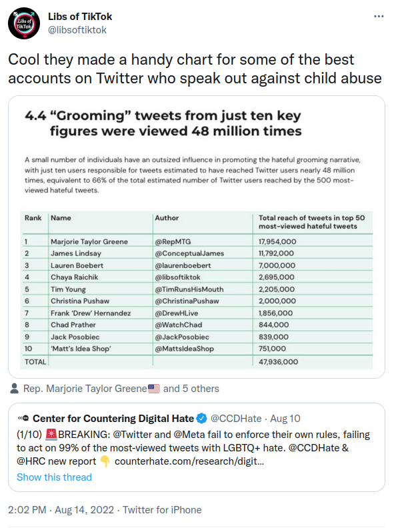Image resolution: width=396 pixels, height=532 pixels.
Task: Click the CCDHate small logo avatar
Action: pyautogui.click(x=23, y=419)
